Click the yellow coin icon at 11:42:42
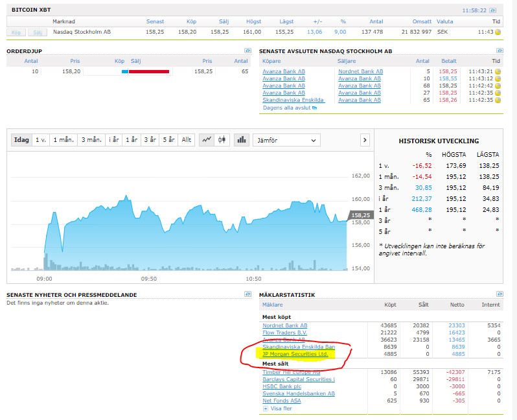 (x=498, y=86)
